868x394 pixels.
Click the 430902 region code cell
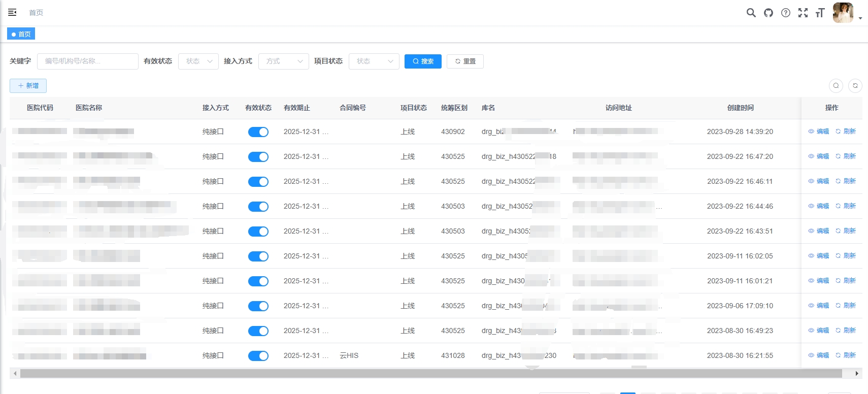(453, 132)
